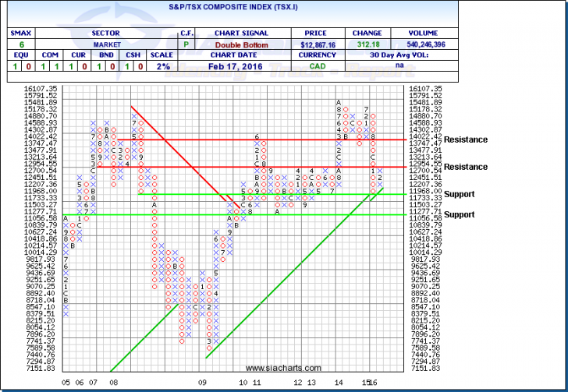Click the 14 year marker on axis
Screen dimensions: 568x392
pyautogui.click(x=338, y=383)
